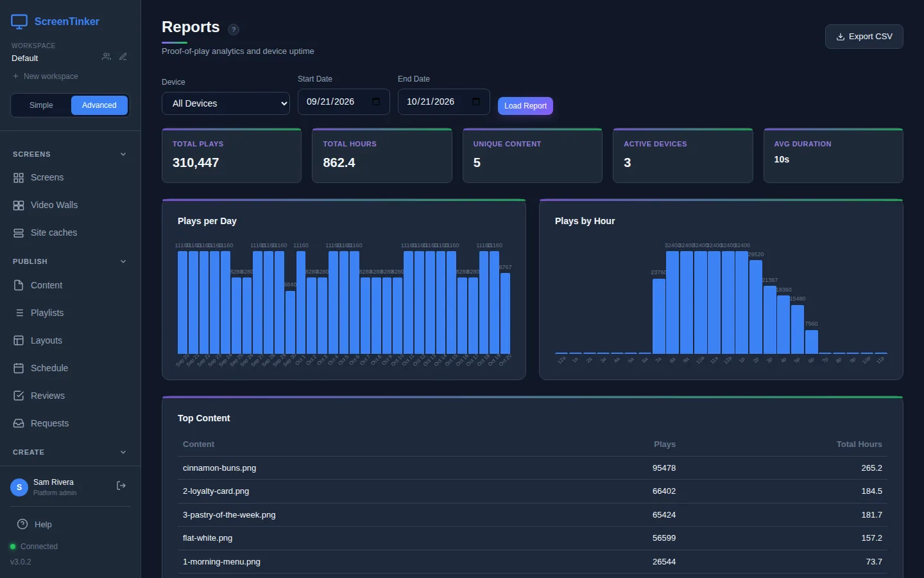Click the Content column header
The width and height of the screenshot is (924, 578).
tap(198, 444)
